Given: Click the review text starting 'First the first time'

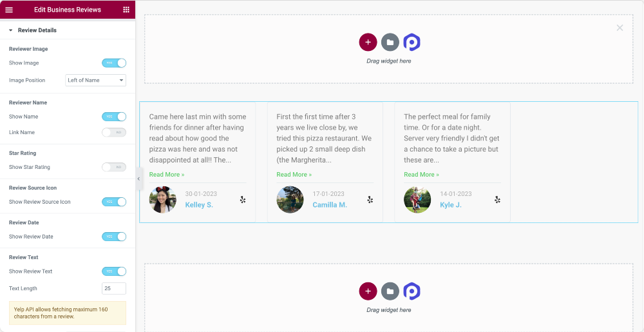Looking at the screenshot, I should pos(324,139).
